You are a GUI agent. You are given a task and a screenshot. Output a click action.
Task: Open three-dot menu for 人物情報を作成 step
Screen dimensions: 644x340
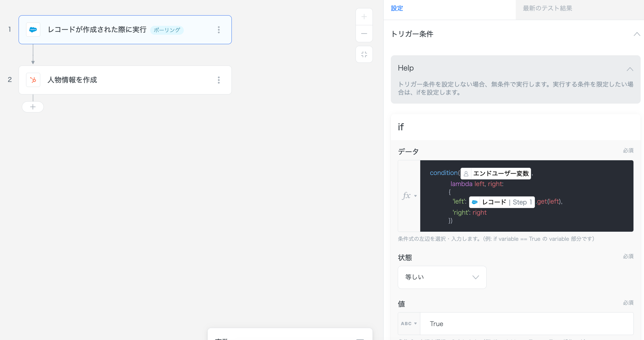pyautogui.click(x=219, y=80)
